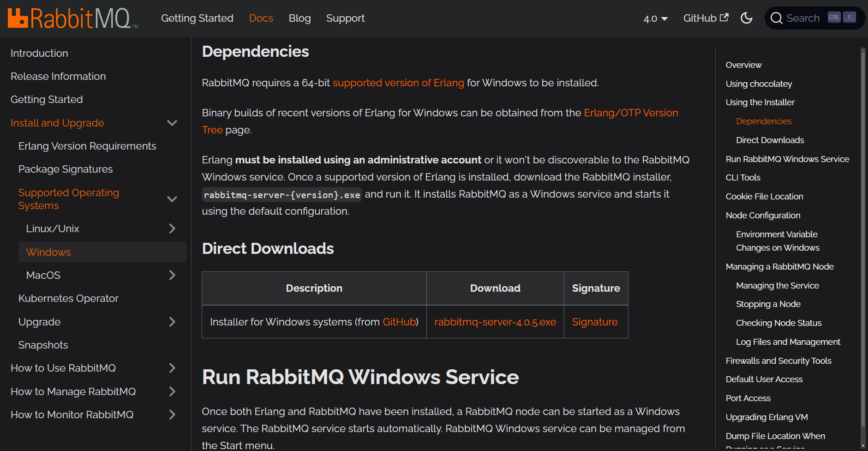Viewport: 868px width, 451px height.
Task: Open Linux/Unix sidebar item
Action: pos(53,229)
